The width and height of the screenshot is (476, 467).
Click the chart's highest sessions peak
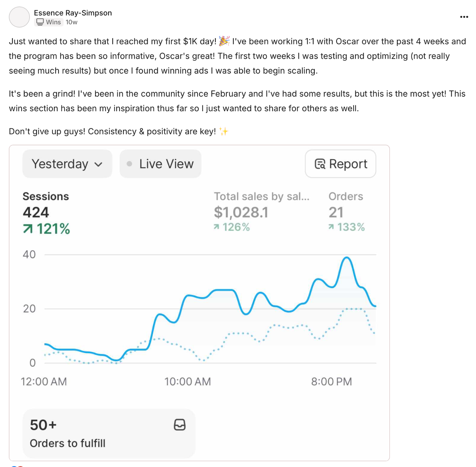tap(347, 257)
